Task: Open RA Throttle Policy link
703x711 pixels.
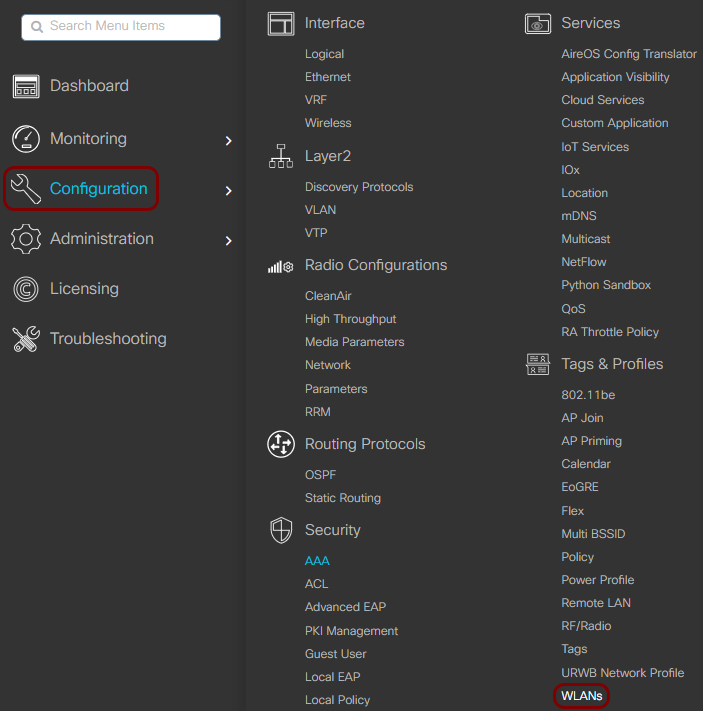Action: pyautogui.click(x=610, y=332)
